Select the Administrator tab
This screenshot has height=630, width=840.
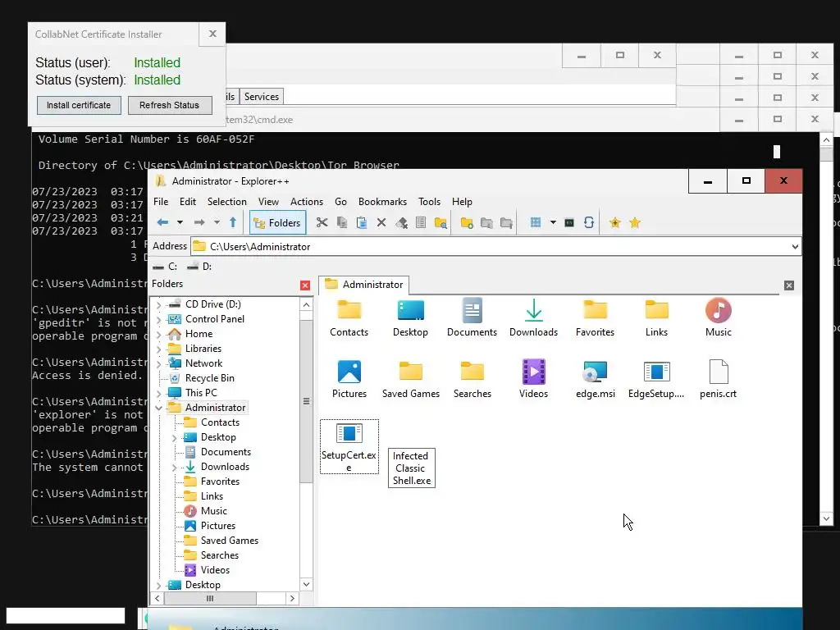(364, 285)
